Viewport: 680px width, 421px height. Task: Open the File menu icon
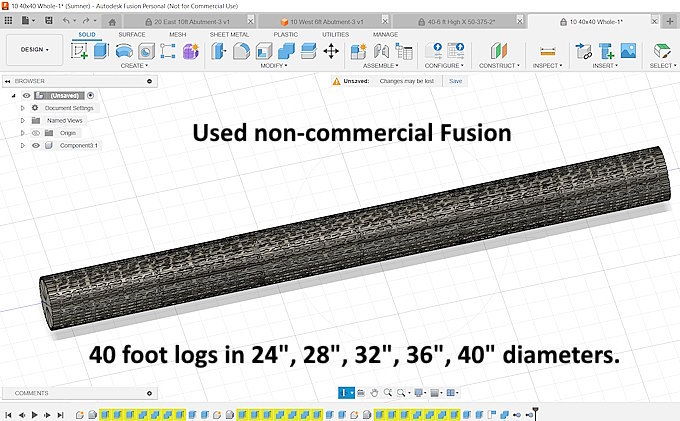27,20
